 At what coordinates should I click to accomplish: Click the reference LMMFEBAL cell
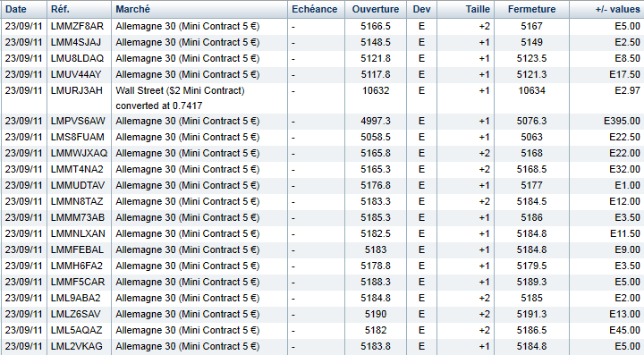coord(77,250)
